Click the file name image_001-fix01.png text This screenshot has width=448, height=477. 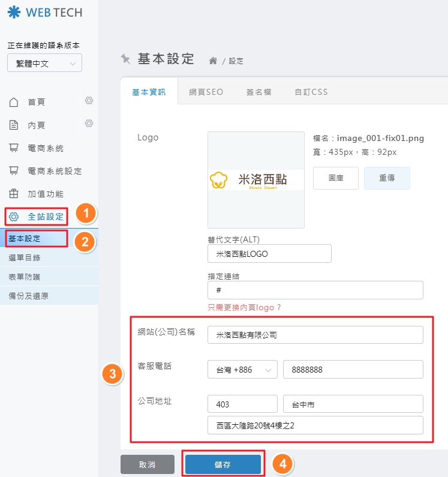[380, 138]
